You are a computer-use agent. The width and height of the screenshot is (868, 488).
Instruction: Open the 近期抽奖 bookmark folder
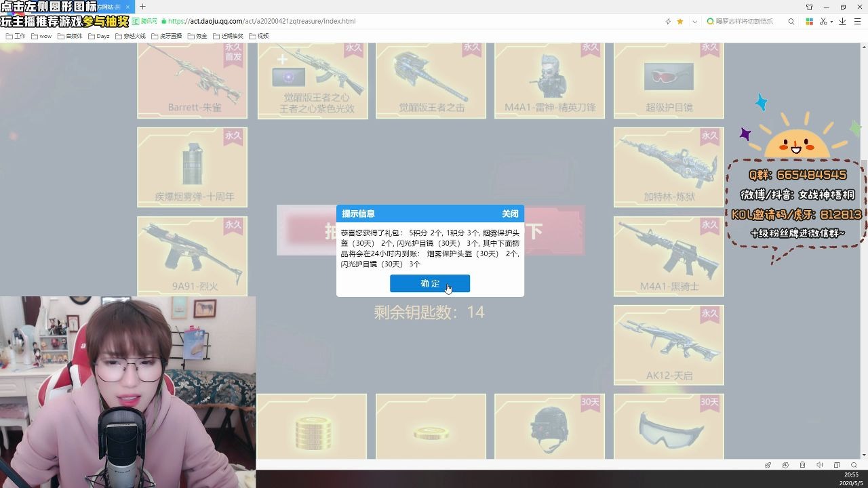point(229,36)
